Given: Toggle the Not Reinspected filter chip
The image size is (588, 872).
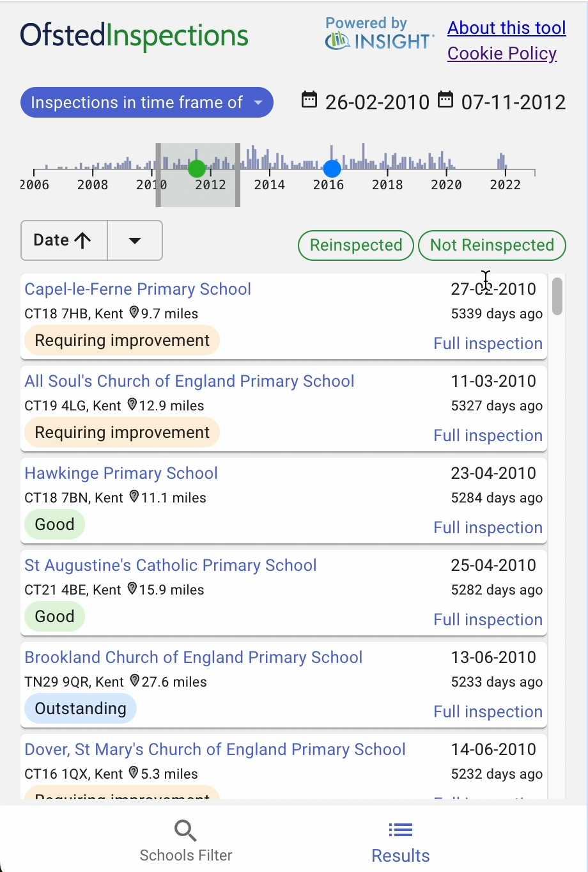Looking at the screenshot, I should pos(492,245).
